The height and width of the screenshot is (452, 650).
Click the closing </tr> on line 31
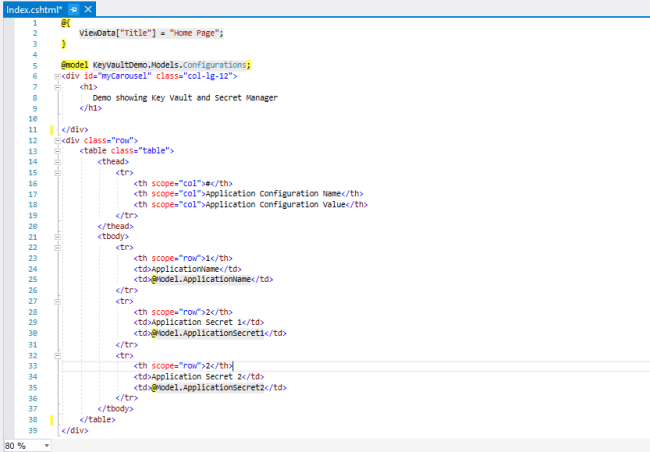pyautogui.click(x=126, y=345)
